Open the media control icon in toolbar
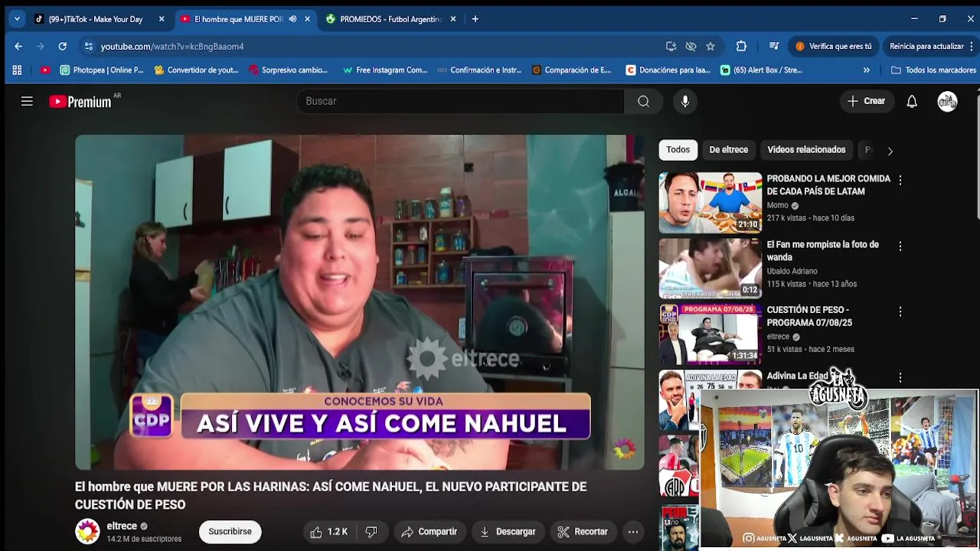 click(774, 46)
